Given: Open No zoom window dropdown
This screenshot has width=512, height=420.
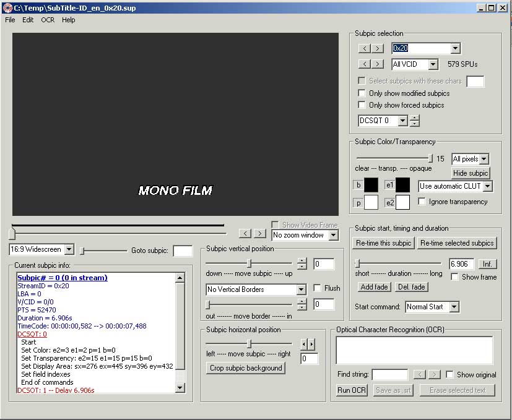Looking at the screenshot, I should tap(333, 235).
